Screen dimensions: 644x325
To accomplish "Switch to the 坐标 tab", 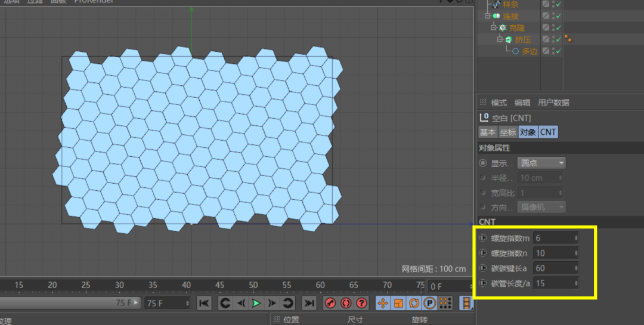I will coord(507,132).
